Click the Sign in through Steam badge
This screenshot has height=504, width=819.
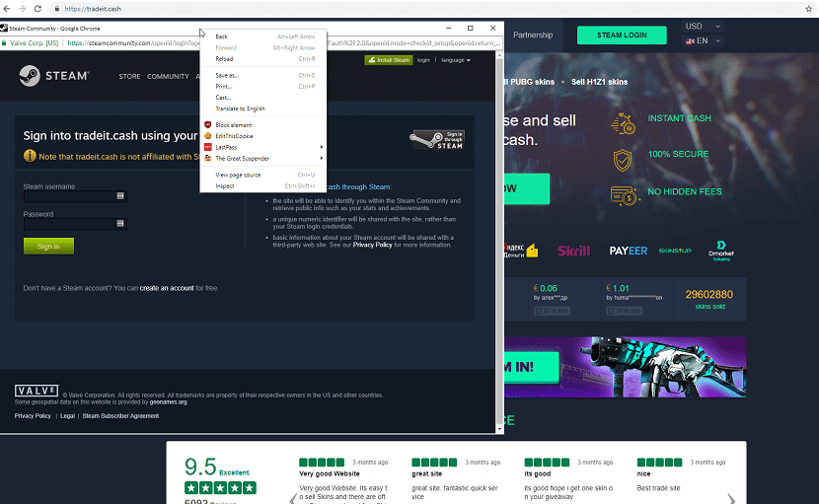click(437, 140)
